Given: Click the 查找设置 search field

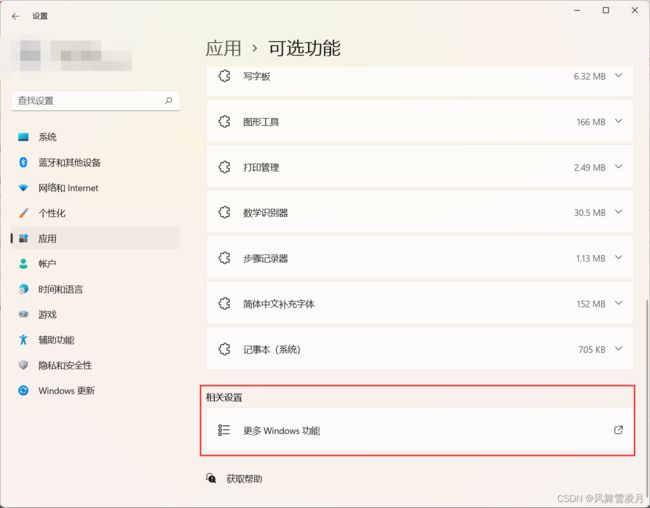Looking at the screenshot, I should (x=95, y=100).
